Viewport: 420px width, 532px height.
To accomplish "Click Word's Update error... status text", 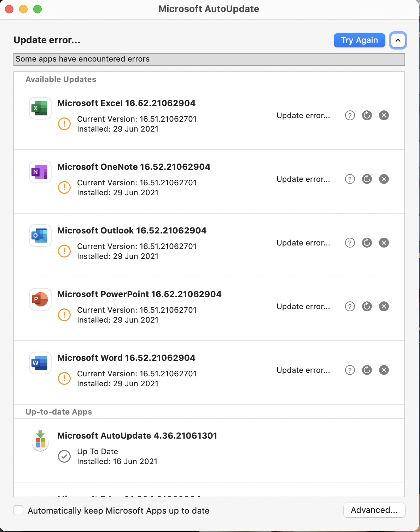I will click(303, 370).
